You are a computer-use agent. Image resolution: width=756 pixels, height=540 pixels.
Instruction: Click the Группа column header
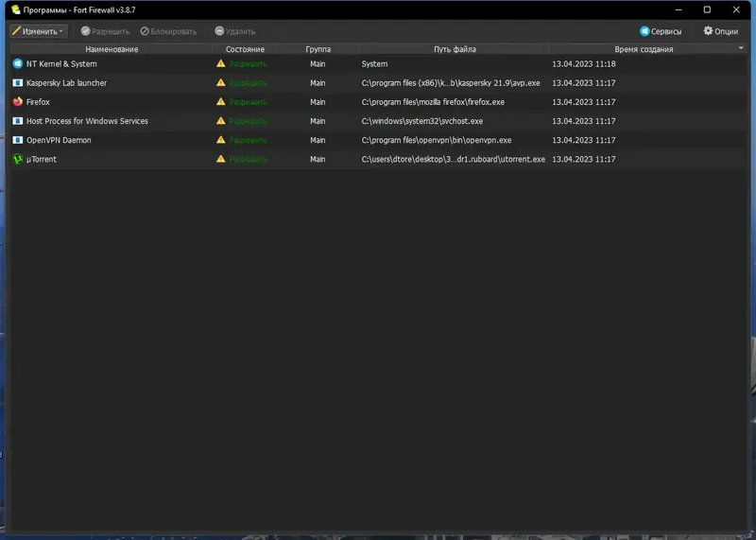(318, 49)
